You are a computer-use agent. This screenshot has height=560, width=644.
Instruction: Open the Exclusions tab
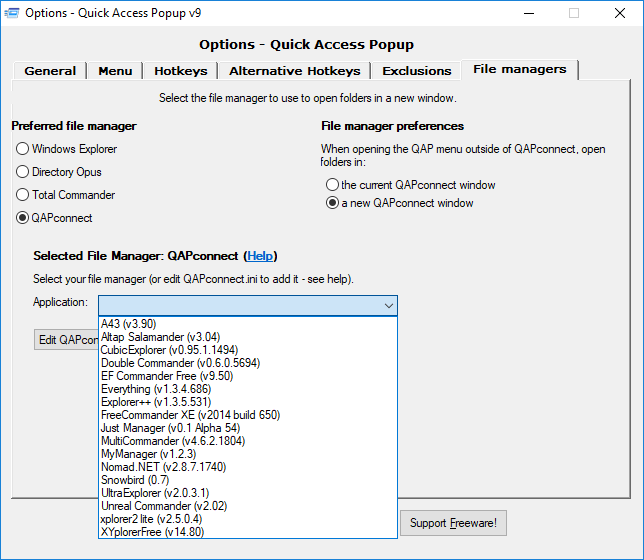click(416, 71)
